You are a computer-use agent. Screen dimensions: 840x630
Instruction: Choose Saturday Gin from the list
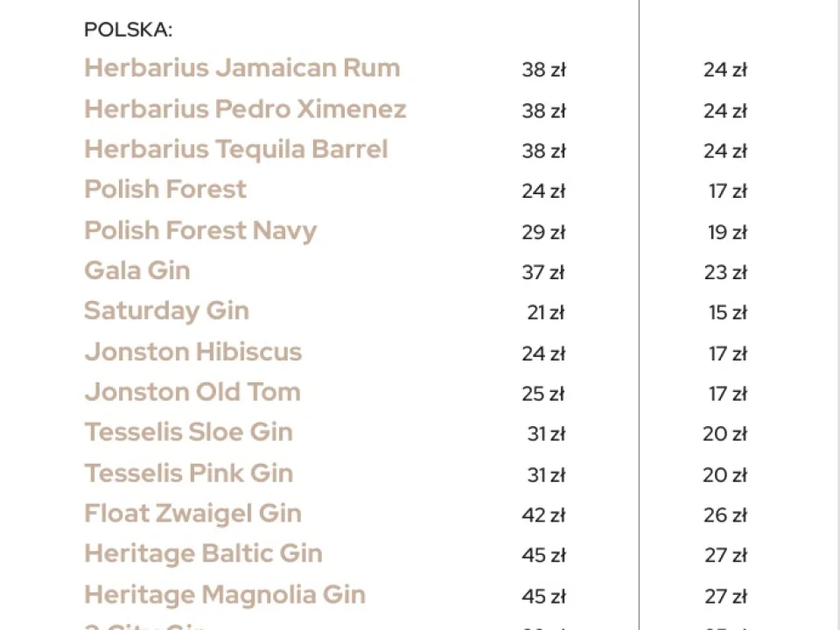[166, 311]
